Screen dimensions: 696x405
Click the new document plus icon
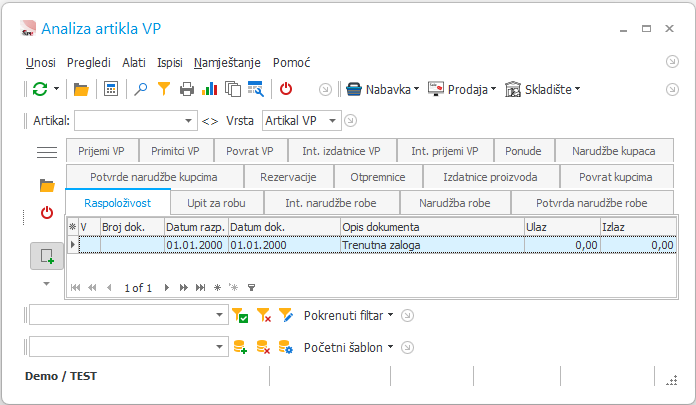point(47,256)
